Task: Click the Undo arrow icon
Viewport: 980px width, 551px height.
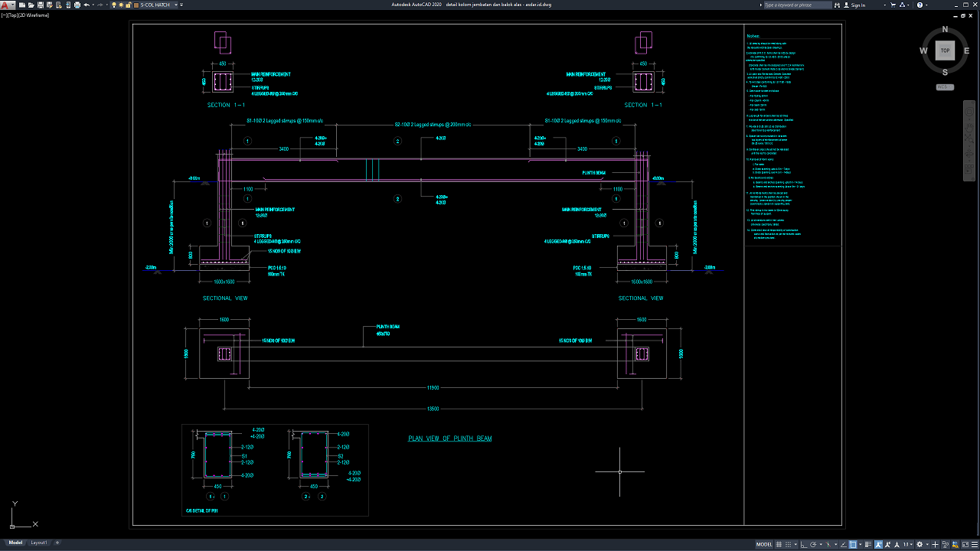Action: point(87,5)
